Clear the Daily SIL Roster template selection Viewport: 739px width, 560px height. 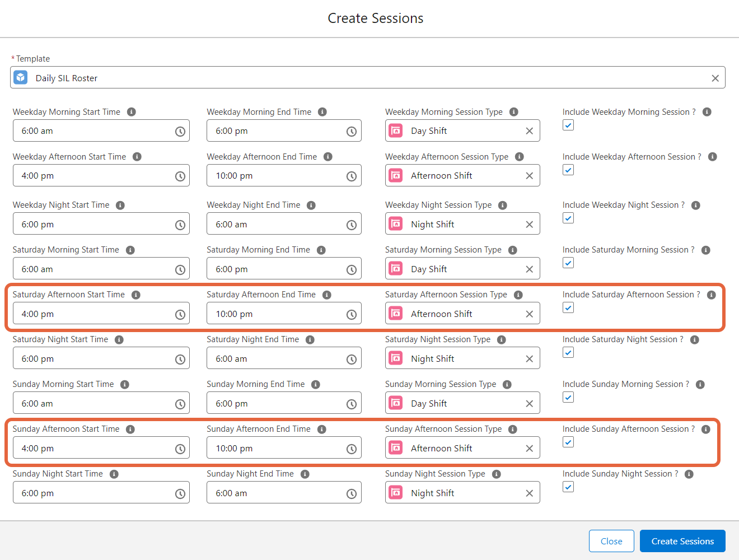click(x=715, y=78)
